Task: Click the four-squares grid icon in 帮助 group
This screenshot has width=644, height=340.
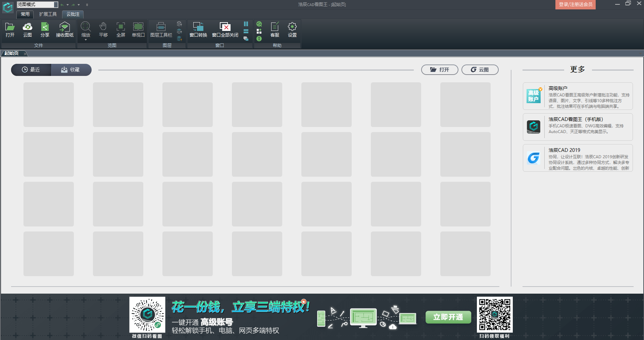Action: point(259,31)
